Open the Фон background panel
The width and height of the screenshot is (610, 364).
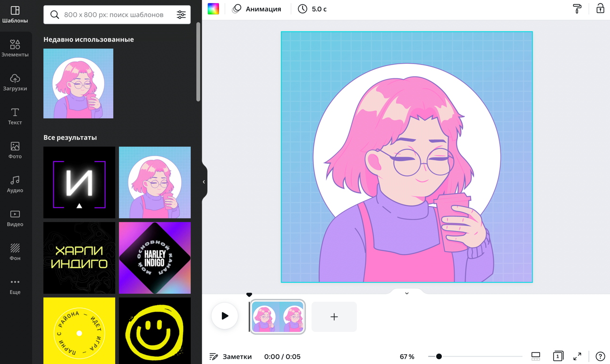[15, 252]
